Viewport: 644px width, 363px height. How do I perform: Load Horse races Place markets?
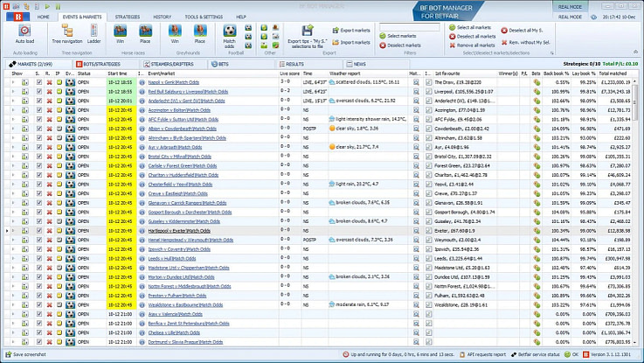click(x=145, y=34)
